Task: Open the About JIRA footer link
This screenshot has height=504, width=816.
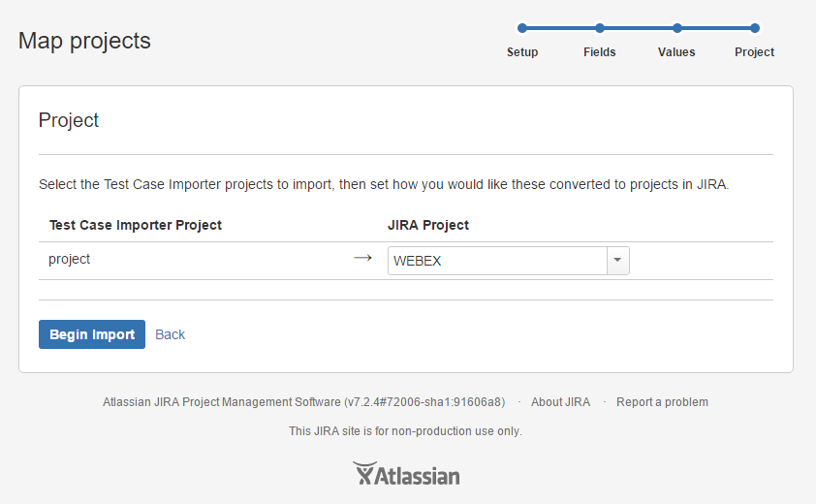Action: click(560, 402)
